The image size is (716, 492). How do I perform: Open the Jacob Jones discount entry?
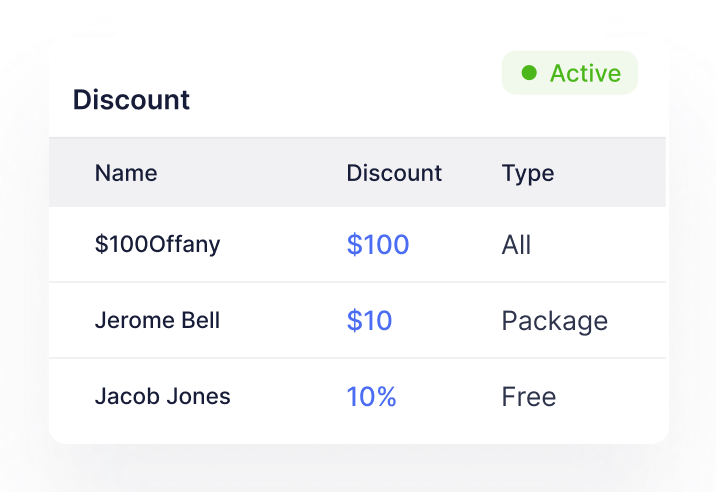162,397
